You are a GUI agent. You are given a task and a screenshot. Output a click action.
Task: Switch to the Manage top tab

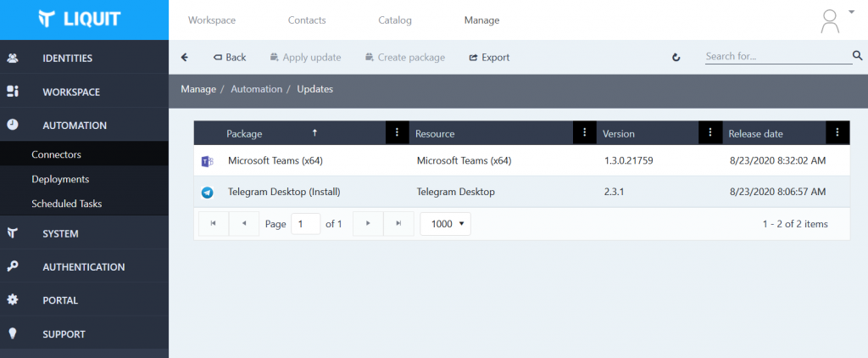[481, 20]
